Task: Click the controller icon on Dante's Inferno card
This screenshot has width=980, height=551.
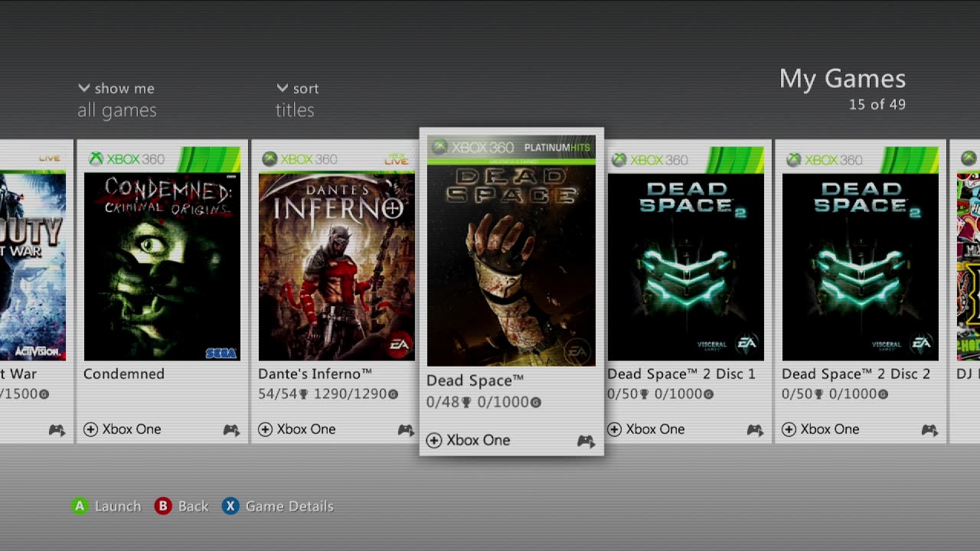Action: 406,430
